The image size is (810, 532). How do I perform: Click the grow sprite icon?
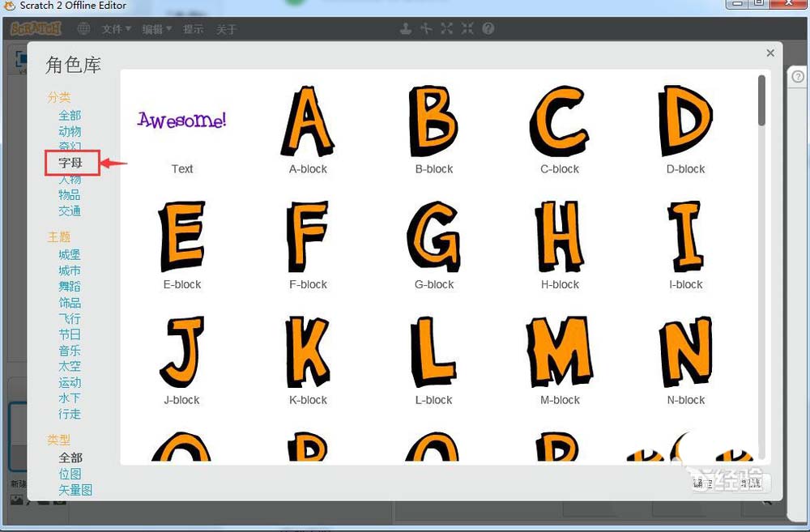click(446, 28)
